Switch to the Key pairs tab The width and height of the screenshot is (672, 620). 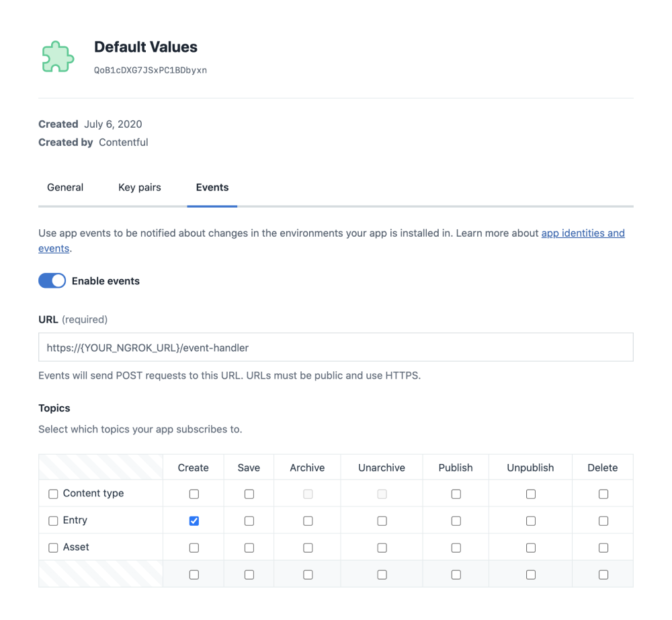139,187
